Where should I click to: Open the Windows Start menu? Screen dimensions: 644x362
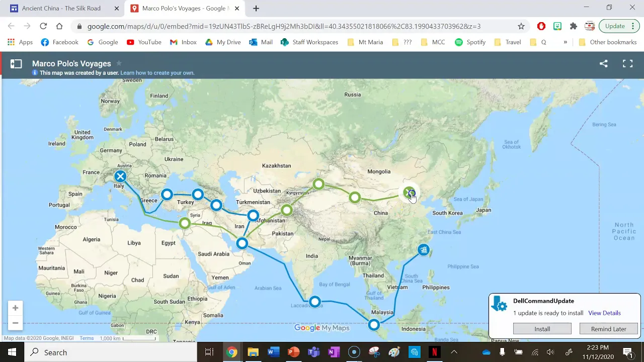pyautogui.click(x=12, y=352)
